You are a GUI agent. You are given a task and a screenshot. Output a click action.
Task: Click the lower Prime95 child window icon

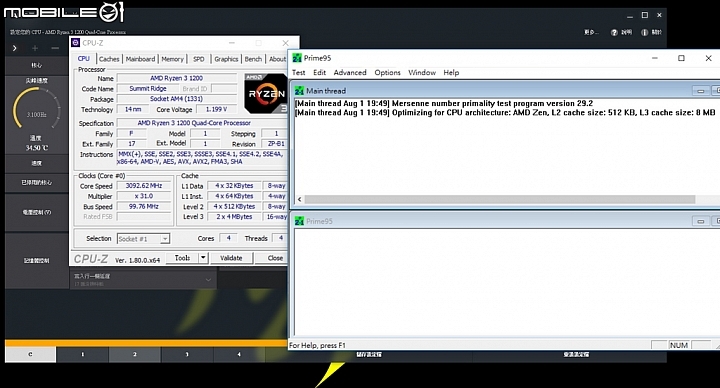click(x=299, y=221)
